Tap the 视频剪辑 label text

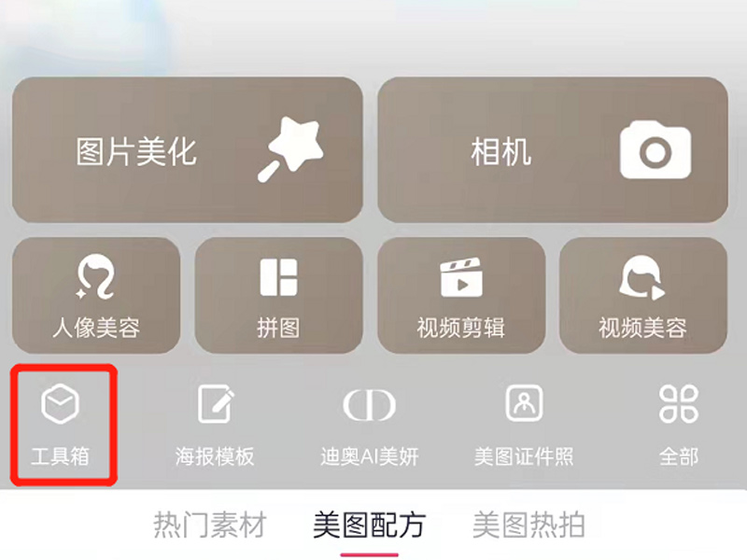[460, 328]
